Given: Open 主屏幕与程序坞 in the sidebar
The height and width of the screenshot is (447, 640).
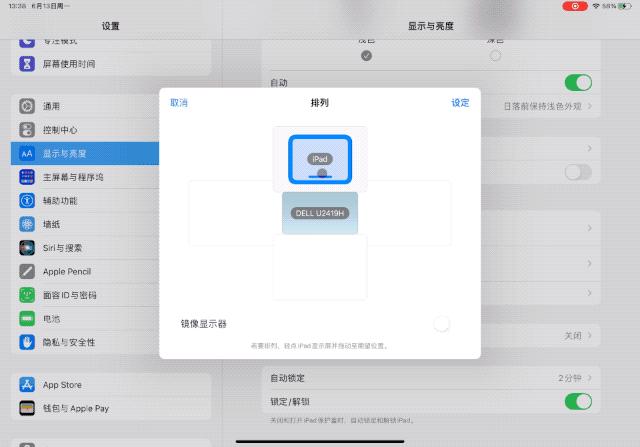Looking at the screenshot, I should pos(85,177).
